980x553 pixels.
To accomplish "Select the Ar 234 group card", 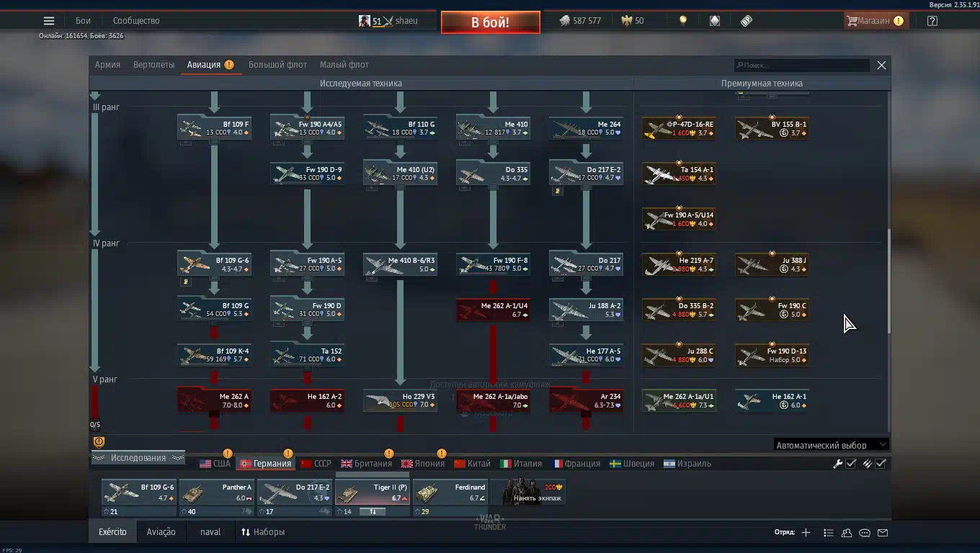I will (587, 400).
